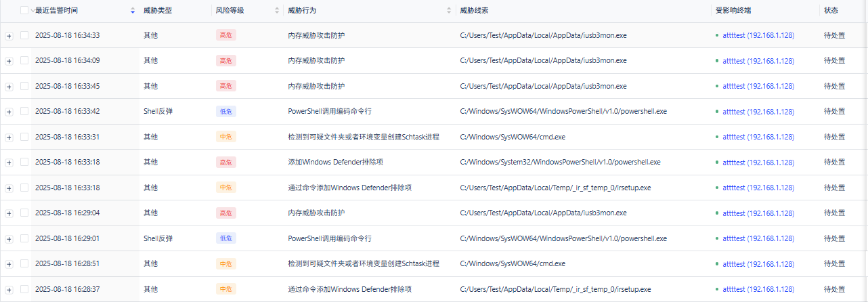Open atttest endpoint link for 16:28:37 alert
This screenshot has width=868, height=302.
coord(758,289)
